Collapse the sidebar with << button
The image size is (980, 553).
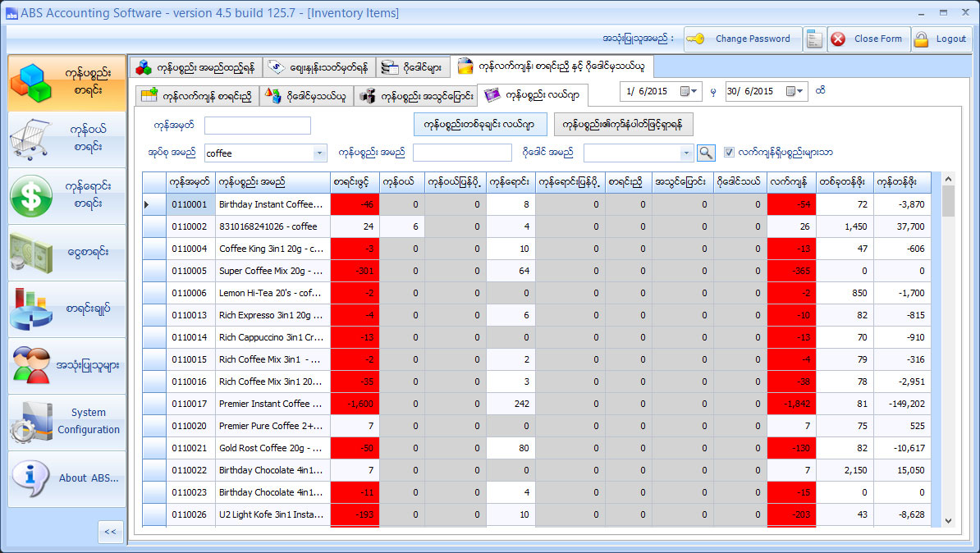[111, 532]
